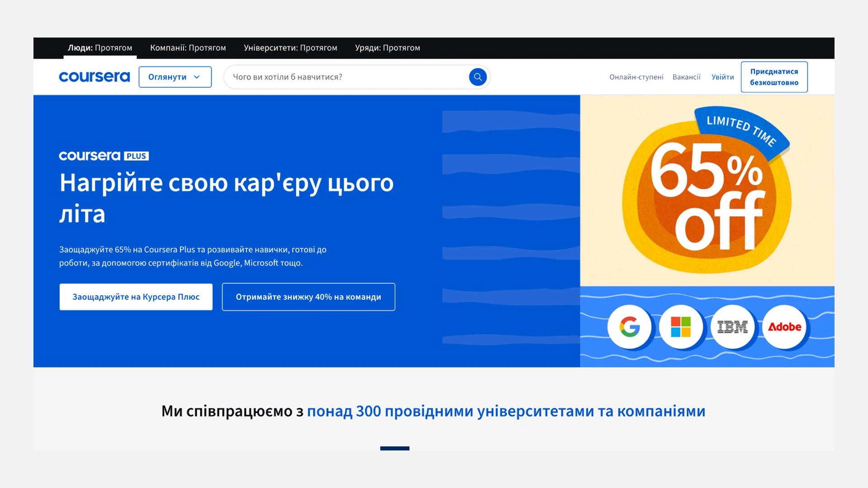Viewport: 868px width, 488px height.
Task: Select the Люди tab
Action: (100, 48)
